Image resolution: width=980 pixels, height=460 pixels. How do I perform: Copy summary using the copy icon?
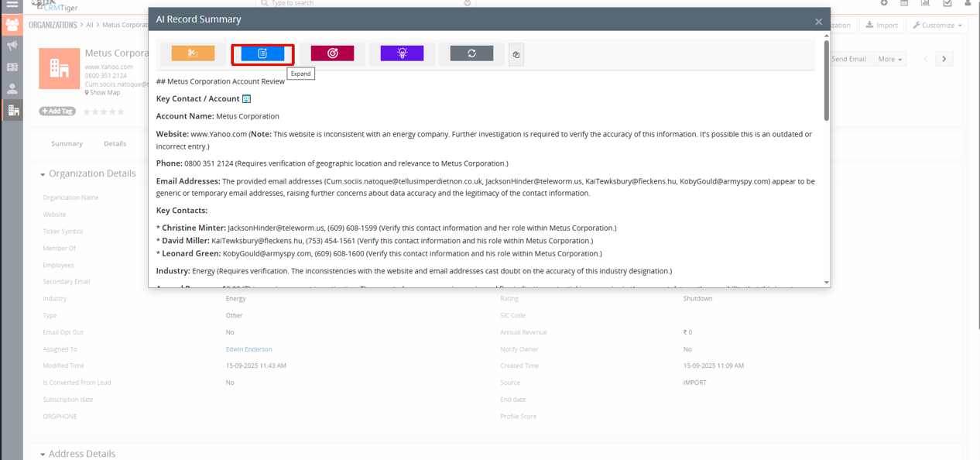coord(516,54)
